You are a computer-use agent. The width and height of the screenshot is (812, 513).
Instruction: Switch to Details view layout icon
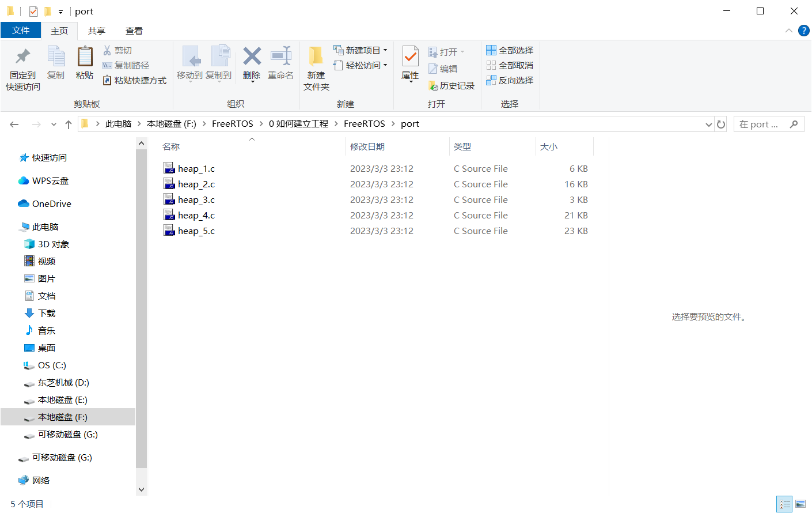(x=784, y=504)
